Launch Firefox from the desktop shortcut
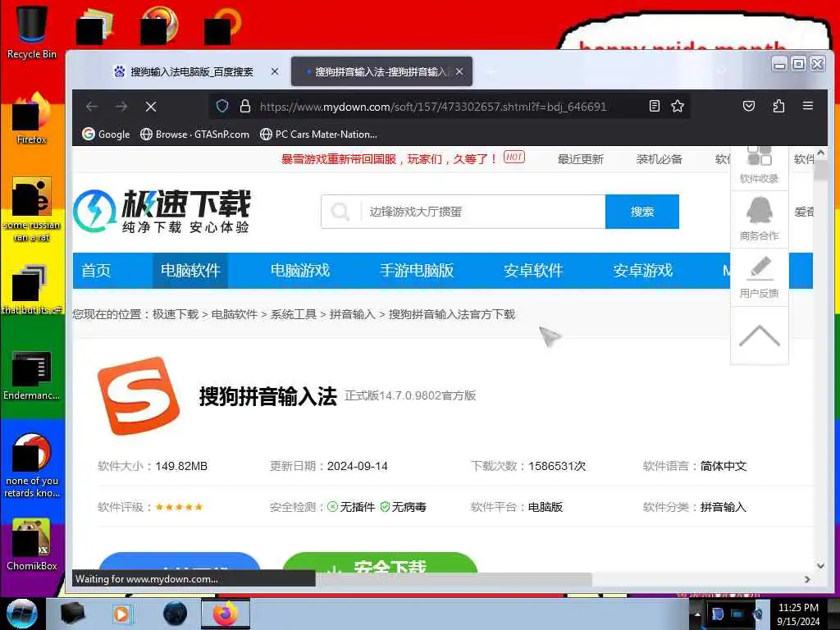 point(32,118)
